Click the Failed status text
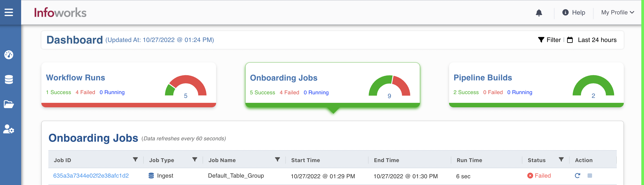 [x=543, y=176]
